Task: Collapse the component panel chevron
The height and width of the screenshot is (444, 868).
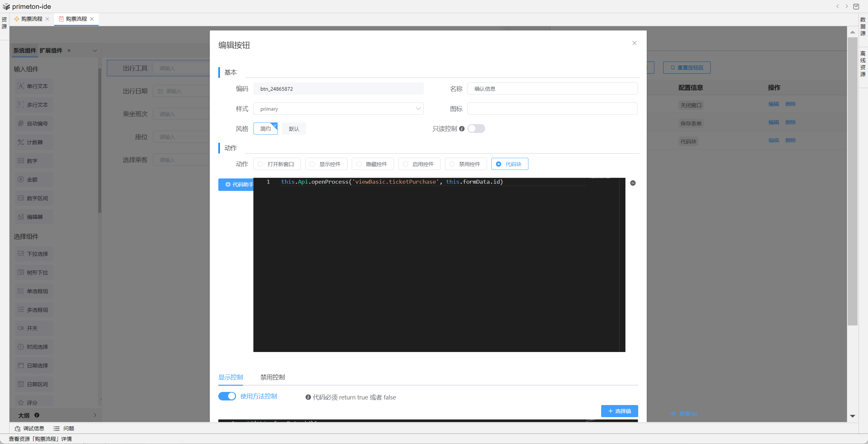Action: click(95, 50)
